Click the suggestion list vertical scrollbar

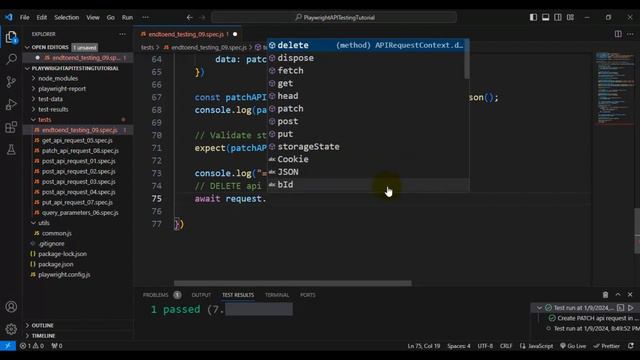tap(467, 59)
